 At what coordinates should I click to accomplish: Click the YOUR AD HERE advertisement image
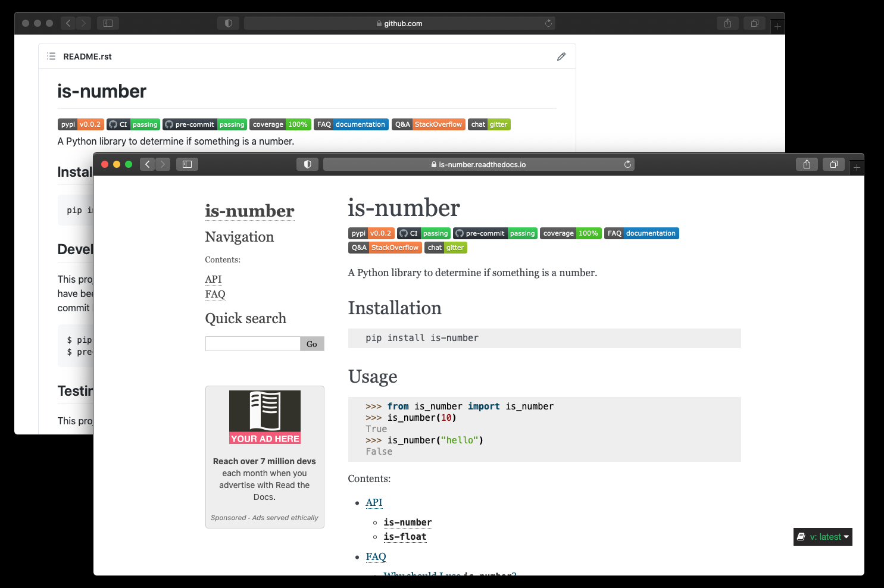pyautogui.click(x=264, y=417)
